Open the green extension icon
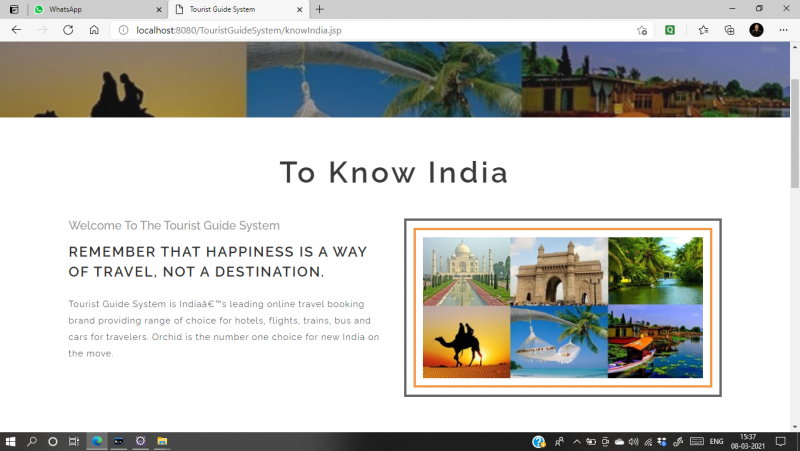 click(670, 30)
